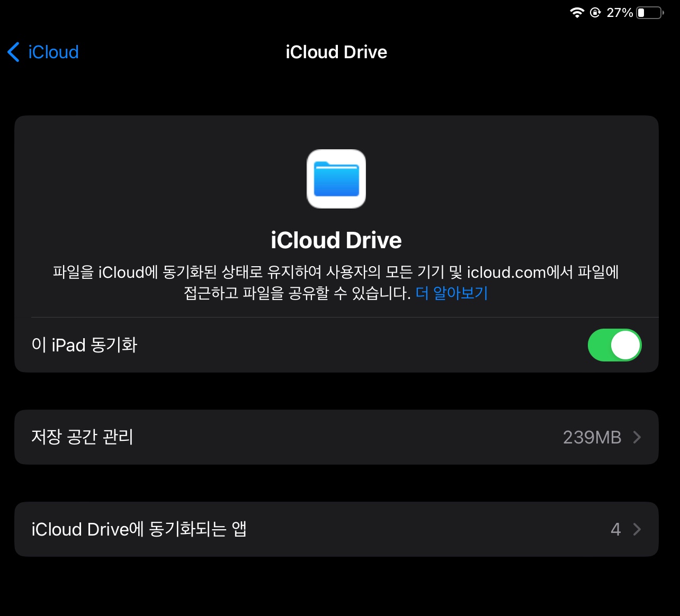Tap the large iCloud Drive heading
This screenshot has height=616, width=680.
pyautogui.click(x=336, y=240)
